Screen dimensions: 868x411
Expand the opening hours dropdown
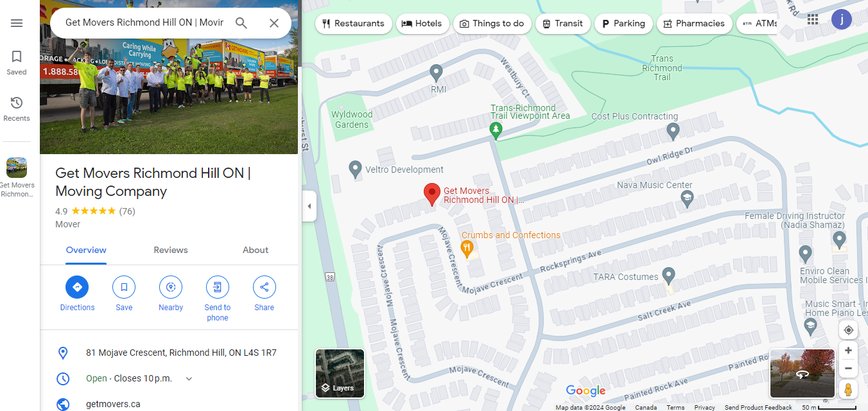pyautogui.click(x=189, y=379)
